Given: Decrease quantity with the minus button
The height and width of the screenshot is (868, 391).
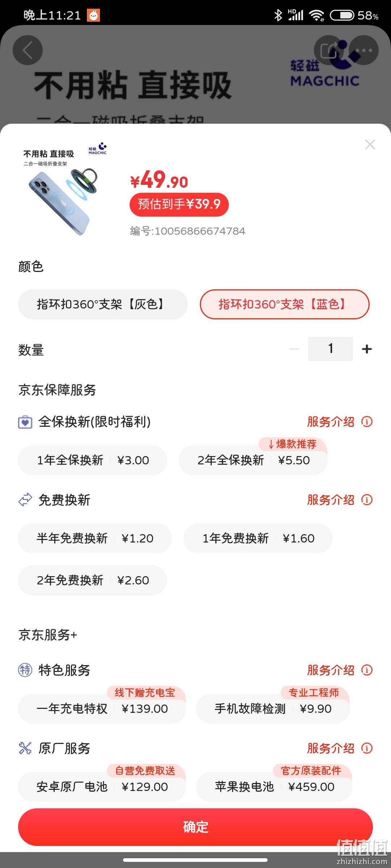Looking at the screenshot, I should tap(294, 349).
